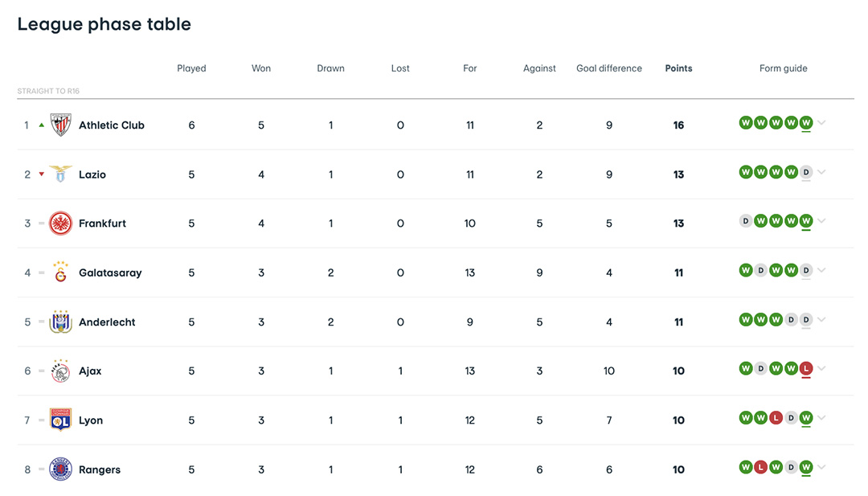
Task: Click Athletic Club's 6 played value
Action: [191, 125]
